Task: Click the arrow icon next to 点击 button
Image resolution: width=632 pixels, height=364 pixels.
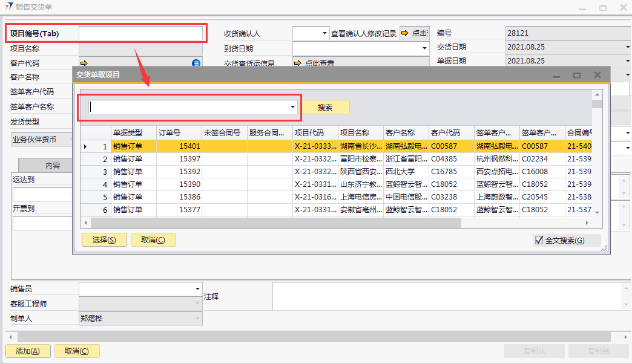Action: 405,33
